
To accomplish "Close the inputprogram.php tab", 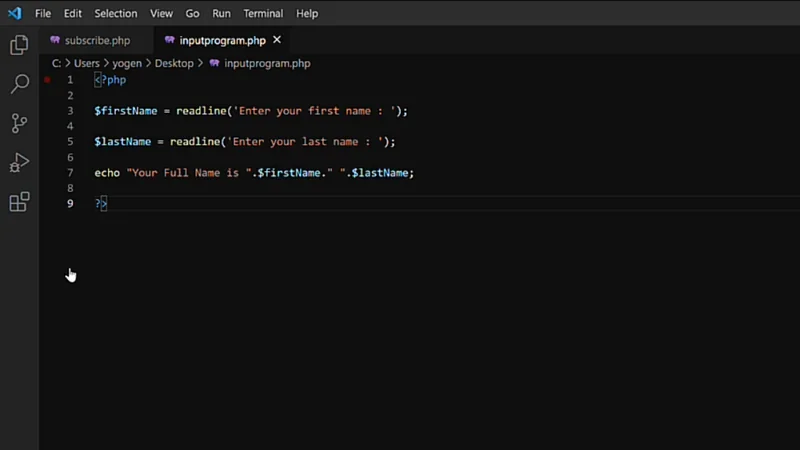I will coord(277,40).
